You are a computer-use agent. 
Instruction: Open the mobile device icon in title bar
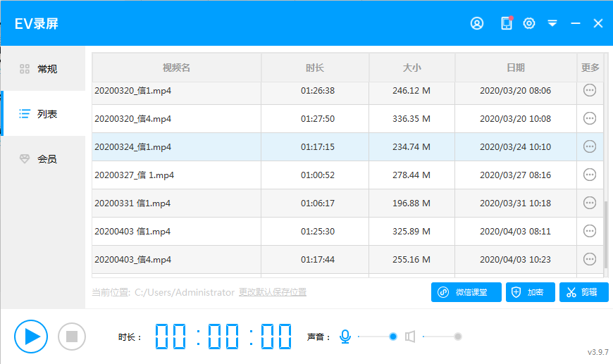point(506,23)
